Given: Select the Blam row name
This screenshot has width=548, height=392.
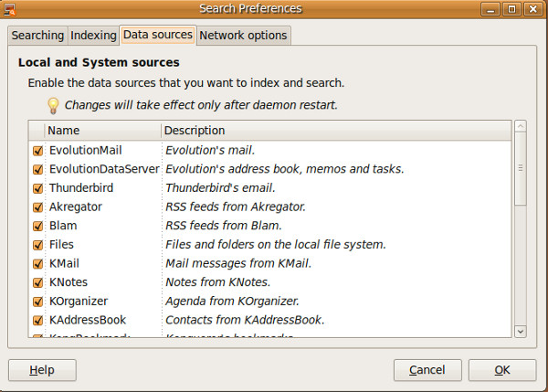Looking at the screenshot, I should click(63, 226).
